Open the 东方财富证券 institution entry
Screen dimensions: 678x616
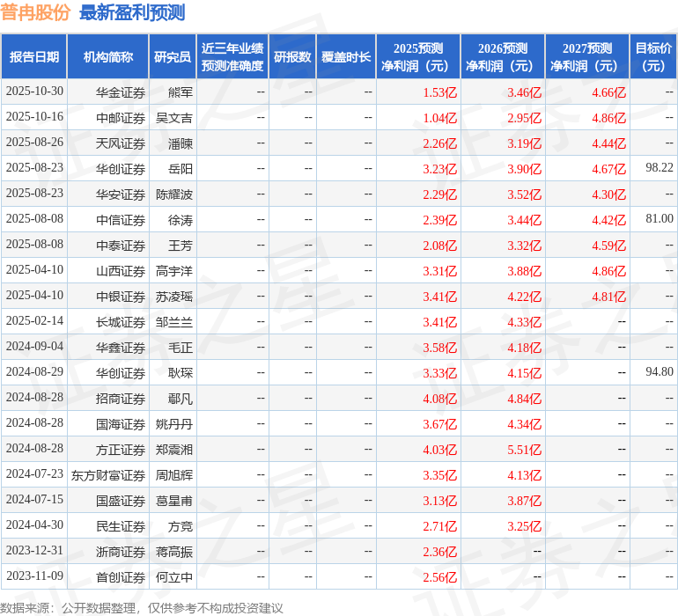[108, 475]
